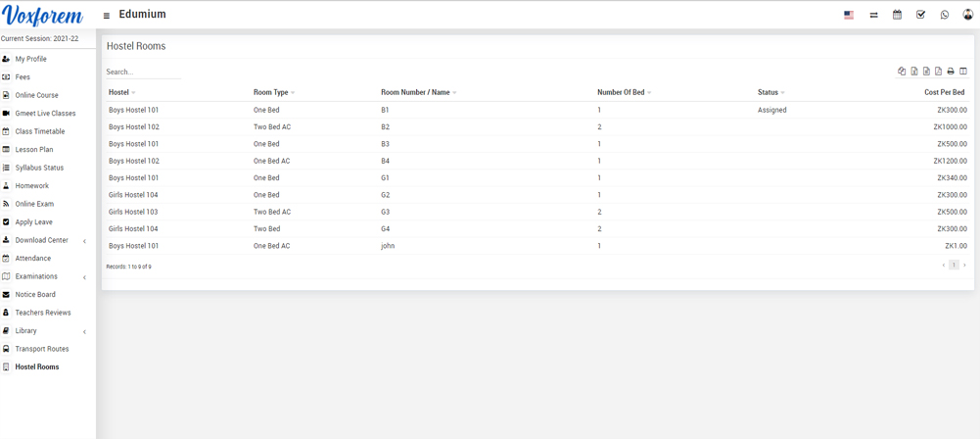This screenshot has width=980, height=439.
Task: Open Transport Routes from sidebar
Action: [x=42, y=349]
